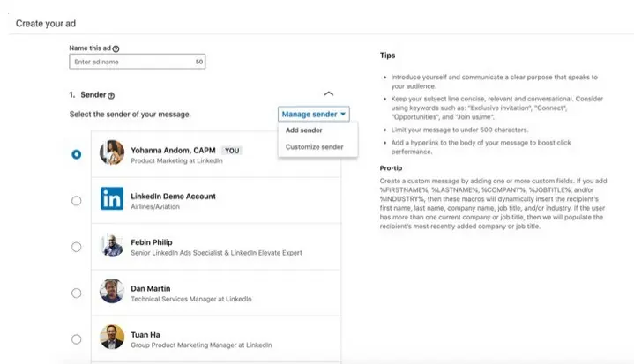Choose Customize sender from the menu
The width and height of the screenshot is (634, 364).
click(314, 146)
